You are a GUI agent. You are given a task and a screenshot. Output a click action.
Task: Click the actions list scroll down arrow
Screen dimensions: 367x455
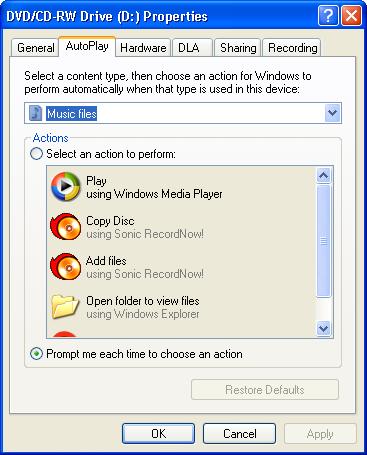point(323,329)
